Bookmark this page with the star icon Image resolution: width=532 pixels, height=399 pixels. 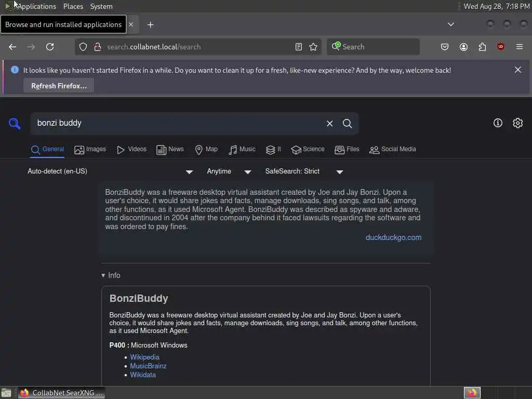coord(313,47)
